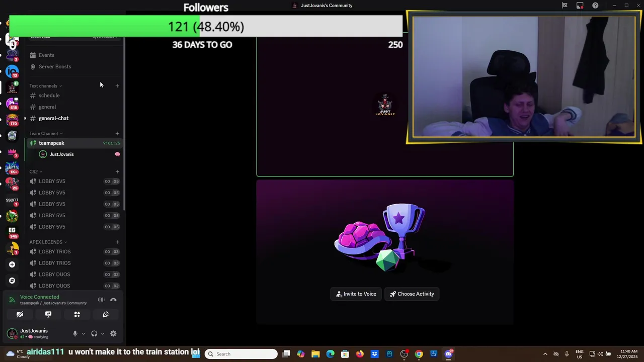Open Google Chrome from the taskbar
The image size is (644, 362).
coord(419,354)
